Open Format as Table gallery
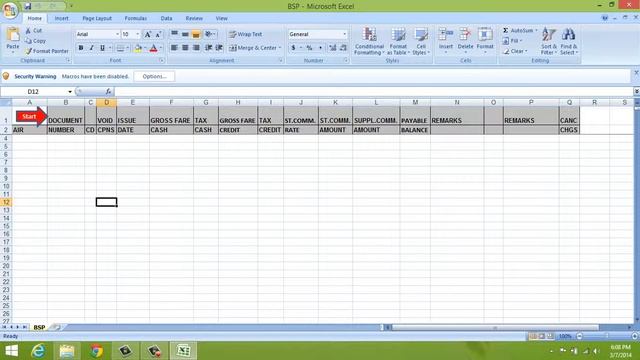The image size is (640, 360). click(x=398, y=41)
